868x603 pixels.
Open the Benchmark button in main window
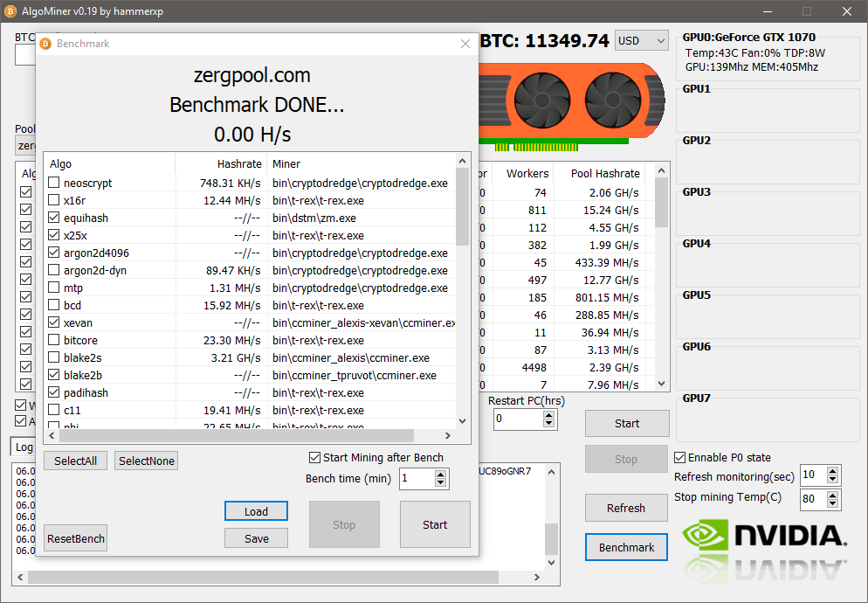pyautogui.click(x=626, y=547)
